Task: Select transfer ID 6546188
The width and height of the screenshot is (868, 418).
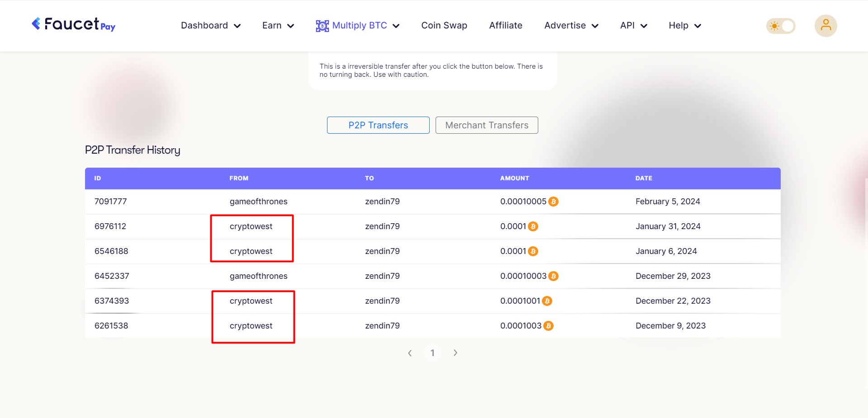Action: coord(111,251)
